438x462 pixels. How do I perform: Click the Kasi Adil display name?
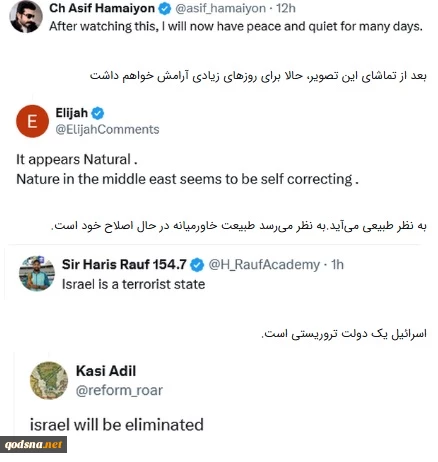(106, 371)
